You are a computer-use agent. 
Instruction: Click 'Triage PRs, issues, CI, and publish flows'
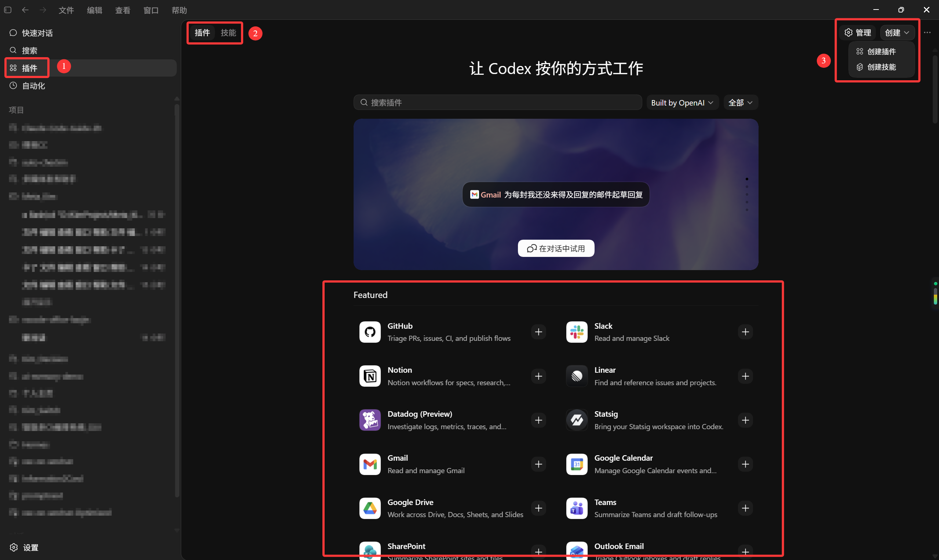point(449,338)
